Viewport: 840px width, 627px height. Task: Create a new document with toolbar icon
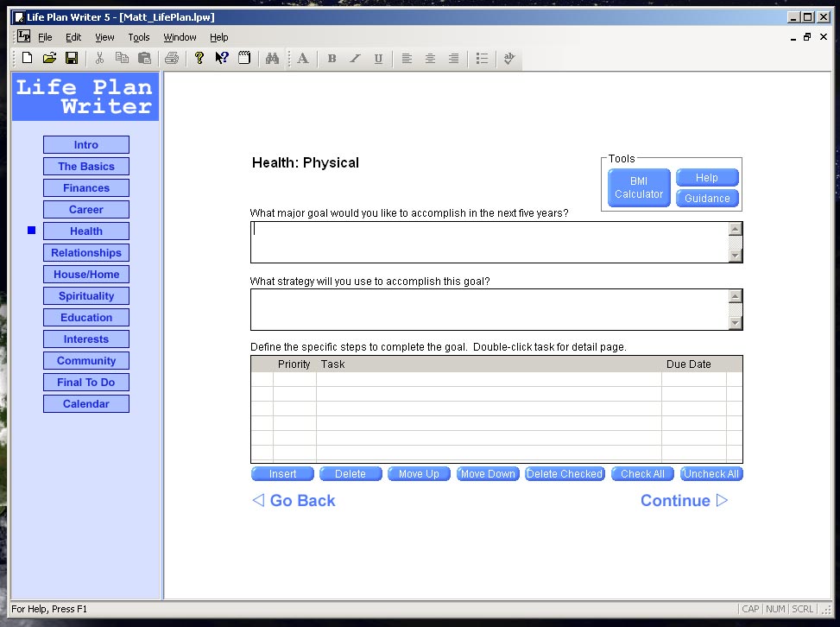(27, 58)
